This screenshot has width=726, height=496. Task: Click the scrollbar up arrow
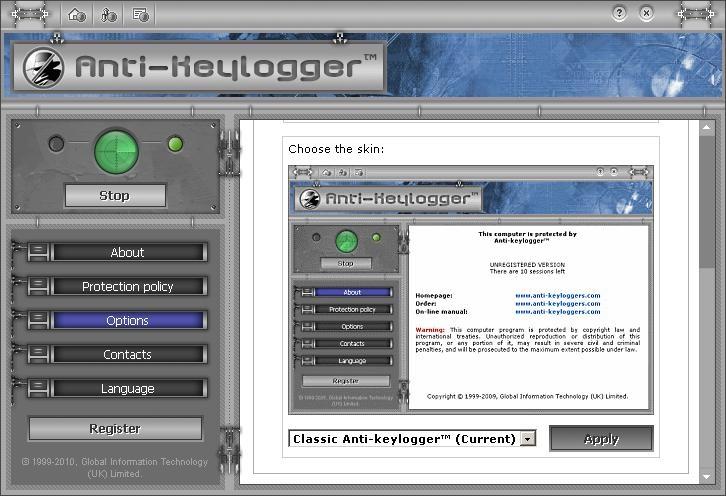[x=706, y=127]
